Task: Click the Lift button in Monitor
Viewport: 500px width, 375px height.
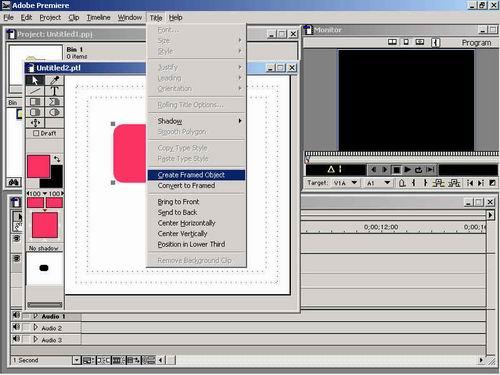Action: pos(438,183)
